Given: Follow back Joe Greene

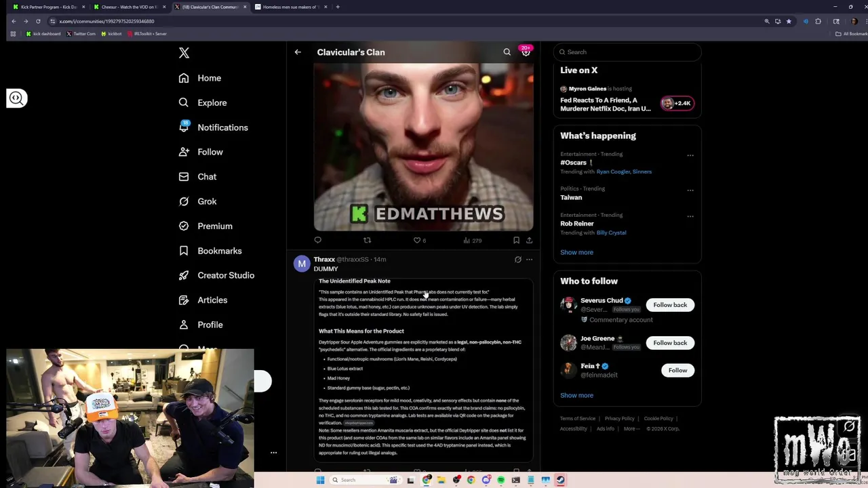Looking at the screenshot, I should [670, 343].
